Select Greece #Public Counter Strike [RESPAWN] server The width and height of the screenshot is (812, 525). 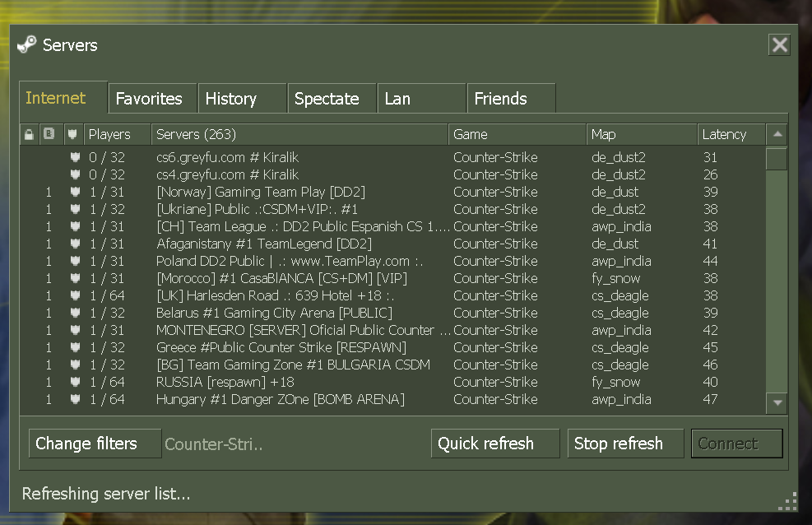(392, 347)
